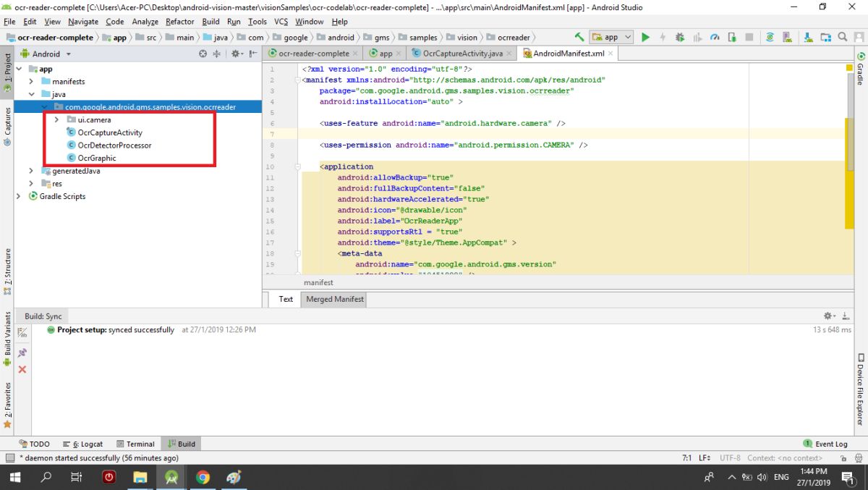
Task: Switch to OcrCaptureActivity.java editor tab
Action: click(462, 54)
